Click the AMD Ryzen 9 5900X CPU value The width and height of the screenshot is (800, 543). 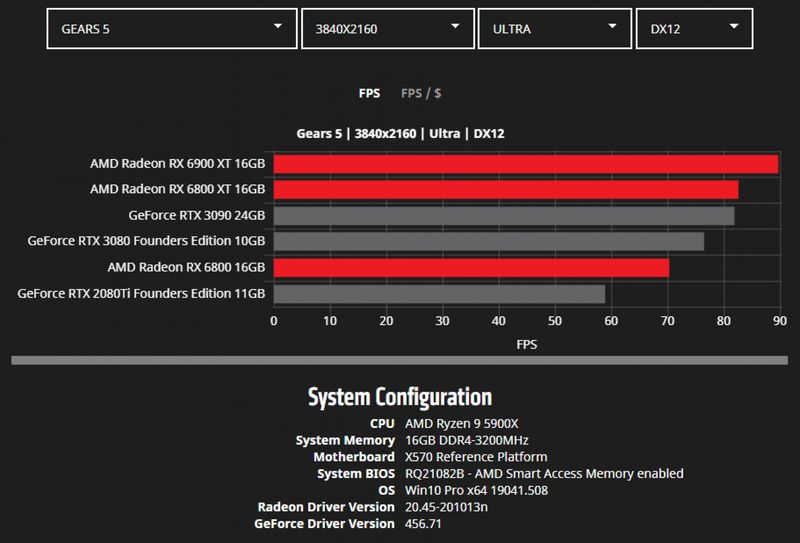462,424
